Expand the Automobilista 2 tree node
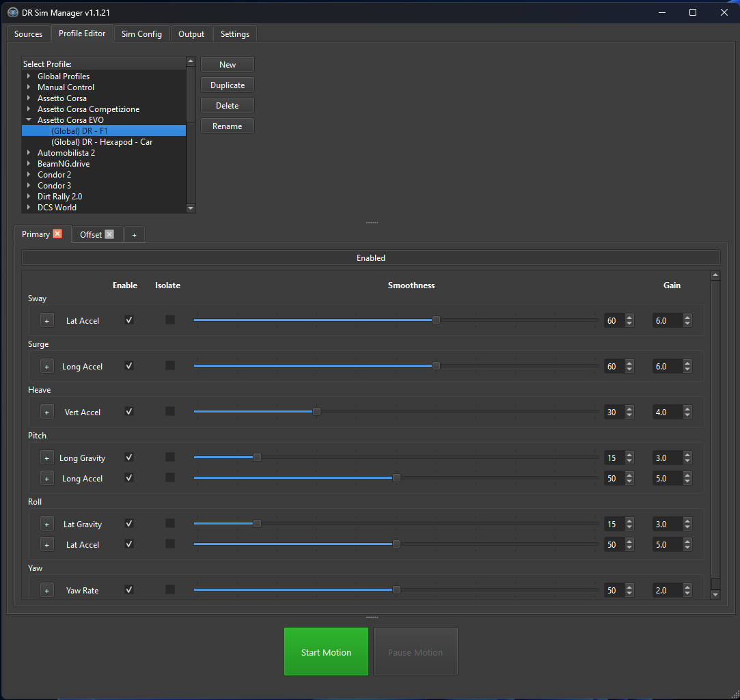 tap(29, 152)
